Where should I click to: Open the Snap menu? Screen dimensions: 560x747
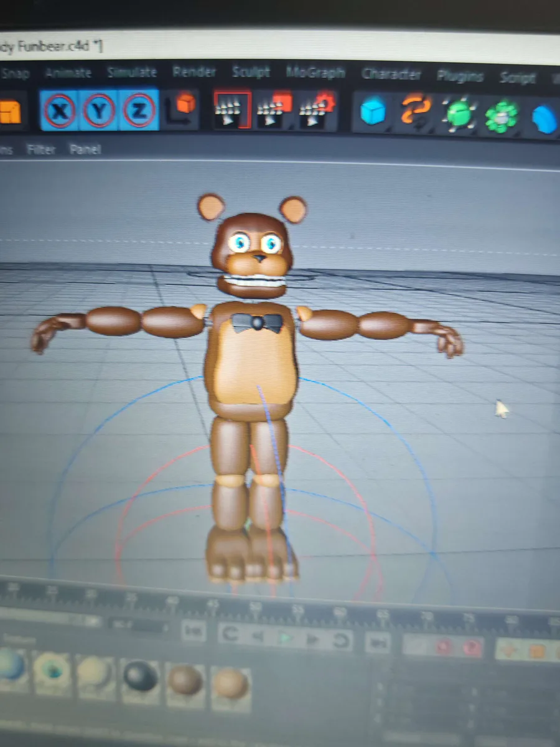tap(16, 73)
